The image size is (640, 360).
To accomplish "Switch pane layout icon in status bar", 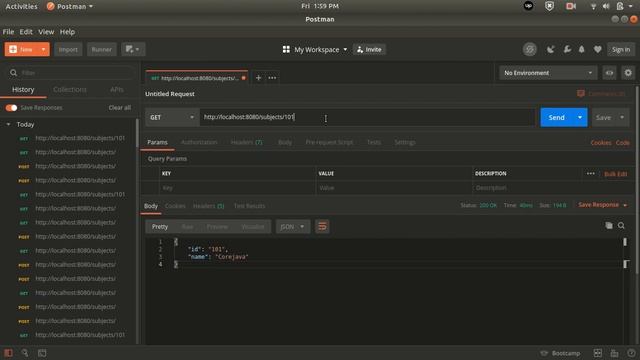I will click(598, 353).
